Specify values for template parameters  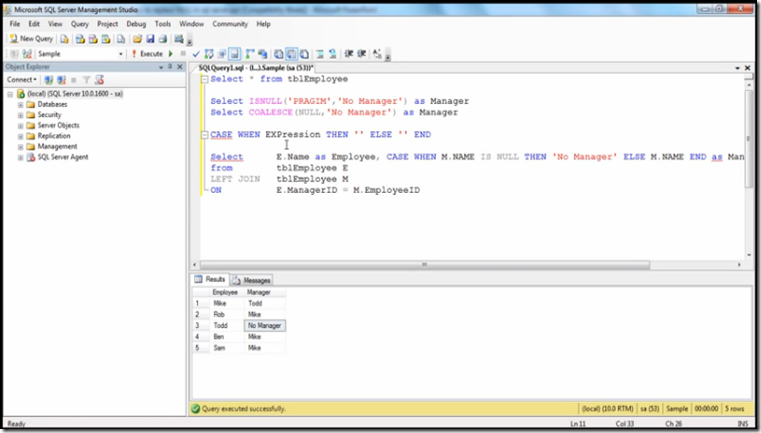tap(377, 54)
